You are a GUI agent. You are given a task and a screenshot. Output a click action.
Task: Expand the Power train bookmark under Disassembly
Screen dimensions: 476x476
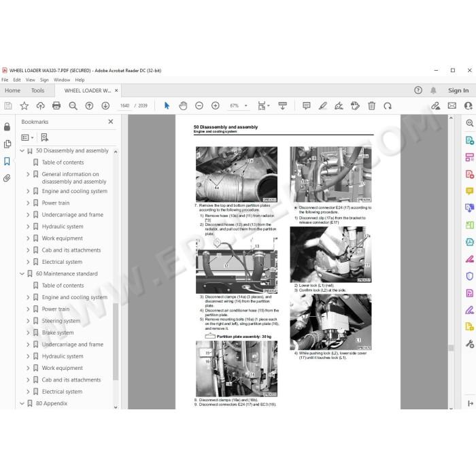[x=28, y=203]
